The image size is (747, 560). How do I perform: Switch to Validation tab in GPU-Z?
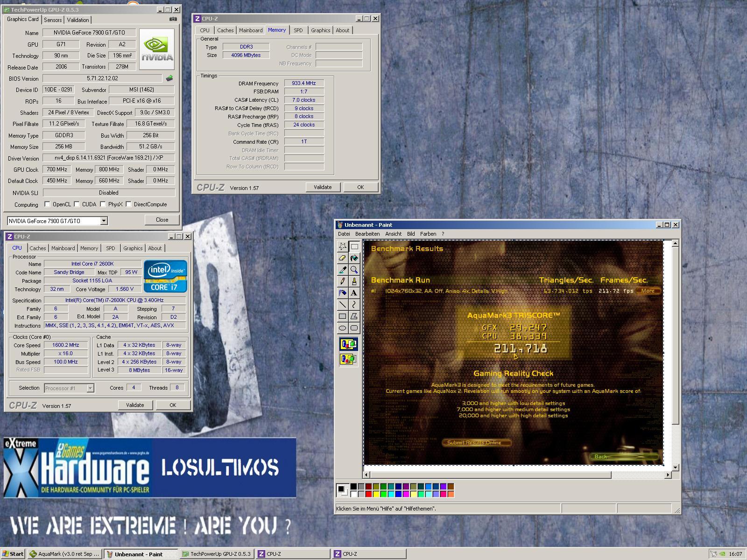click(78, 20)
